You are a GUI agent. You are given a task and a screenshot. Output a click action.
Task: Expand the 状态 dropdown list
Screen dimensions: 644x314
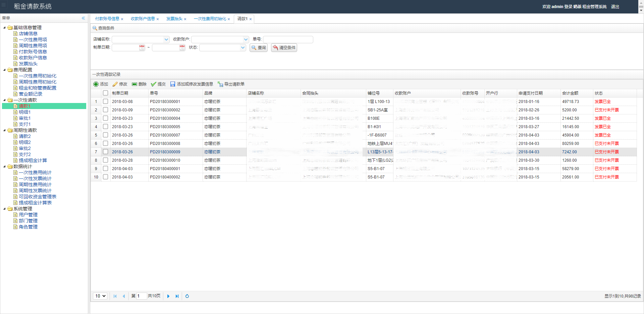[x=243, y=48]
